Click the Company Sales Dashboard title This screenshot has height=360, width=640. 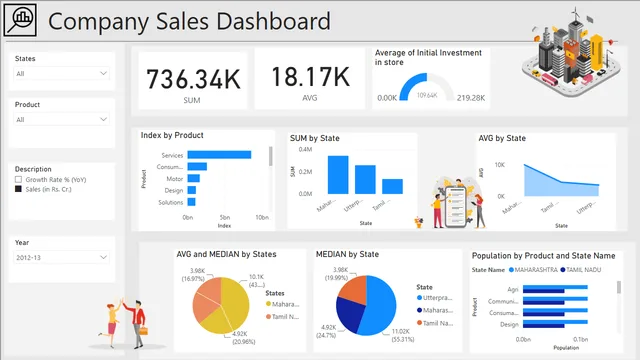(x=189, y=21)
